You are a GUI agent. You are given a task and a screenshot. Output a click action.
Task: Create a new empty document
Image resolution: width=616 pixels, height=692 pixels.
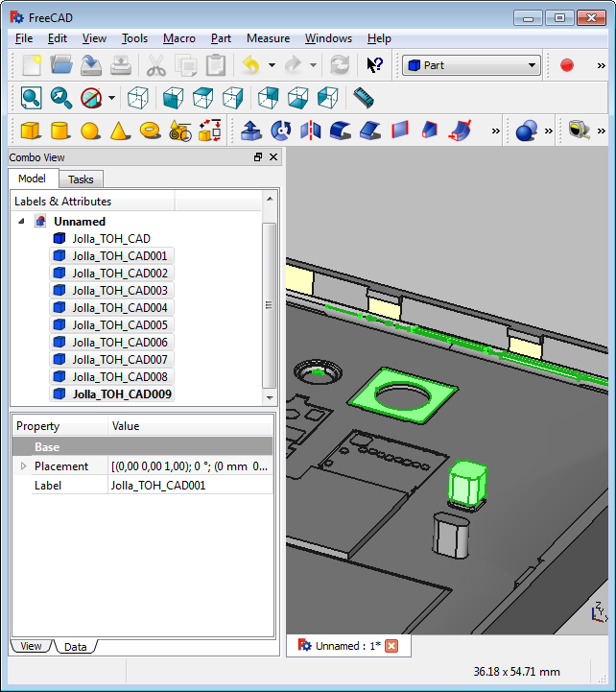coord(32,65)
